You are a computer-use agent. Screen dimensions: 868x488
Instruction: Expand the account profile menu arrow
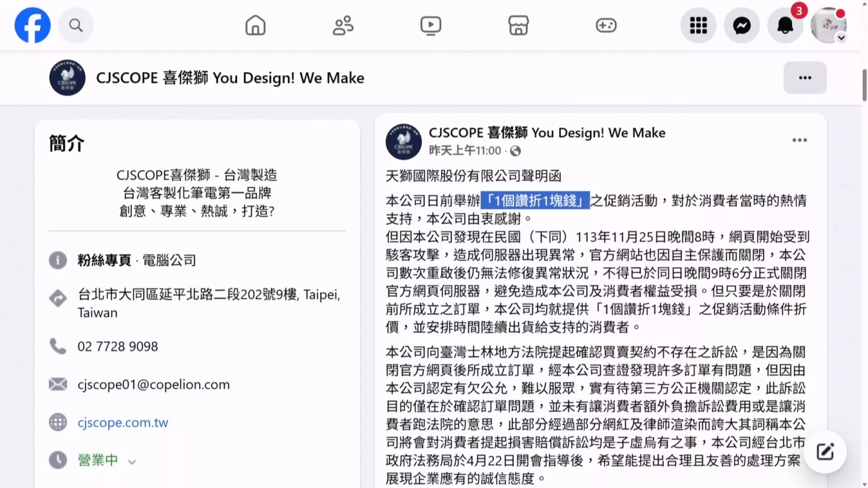click(x=841, y=38)
